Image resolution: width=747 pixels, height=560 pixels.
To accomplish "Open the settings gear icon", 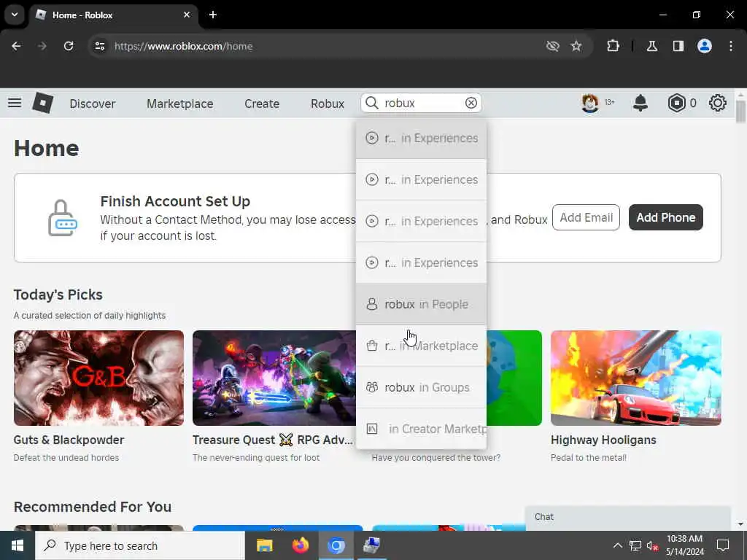I will click(x=718, y=103).
